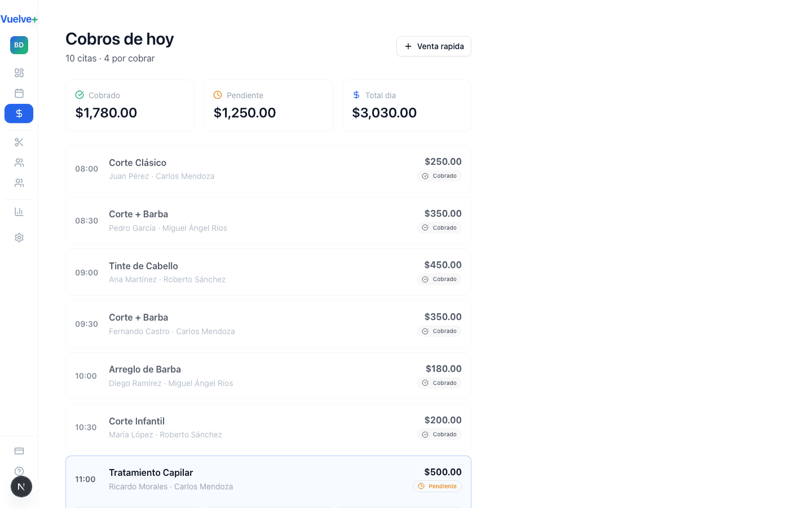The width and height of the screenshot is (812, 508).
Task: Click the Vuelve+ logo
Action: point(19,19)
